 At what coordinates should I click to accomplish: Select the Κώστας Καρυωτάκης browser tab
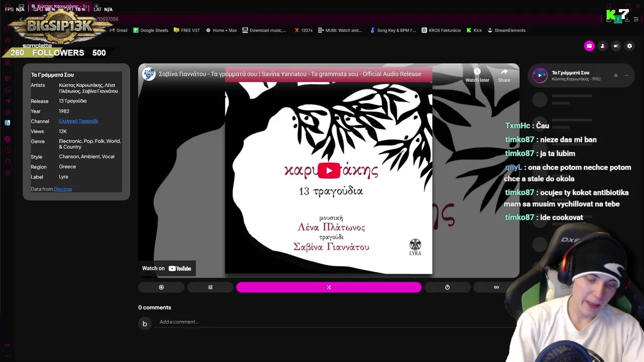(x=59, y=7)
